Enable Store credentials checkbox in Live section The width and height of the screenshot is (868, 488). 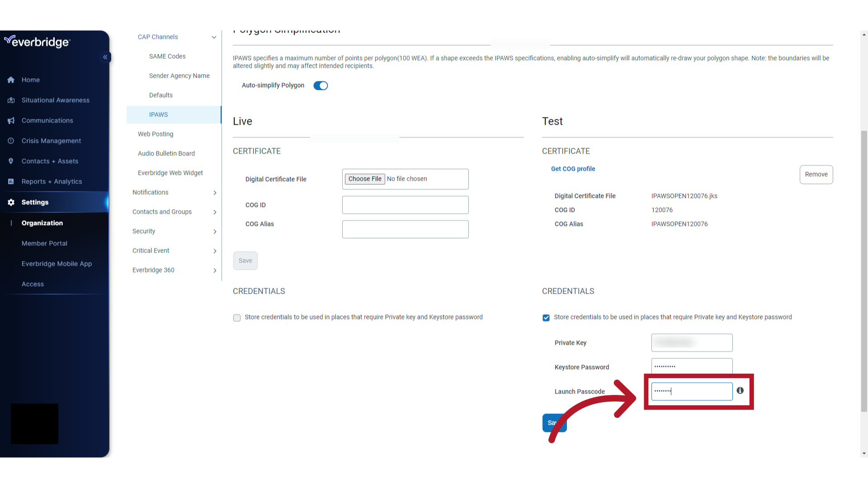[x=237, y=318]
